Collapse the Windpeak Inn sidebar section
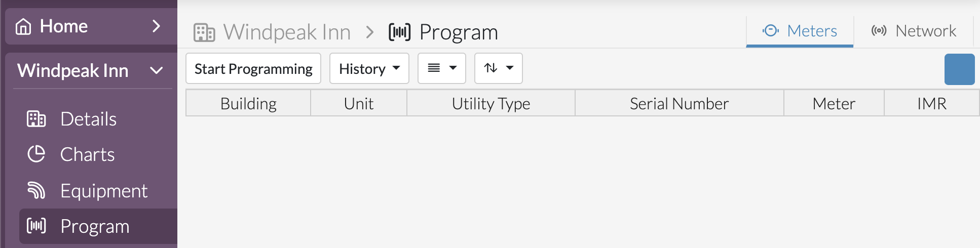This screenshot has width=980, height=248. 157,70
